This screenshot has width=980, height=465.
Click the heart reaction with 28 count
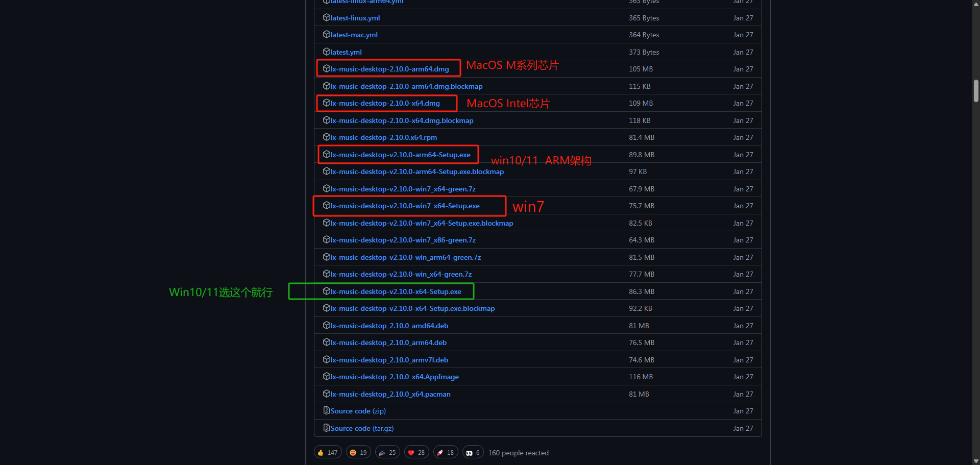point(416,453)
